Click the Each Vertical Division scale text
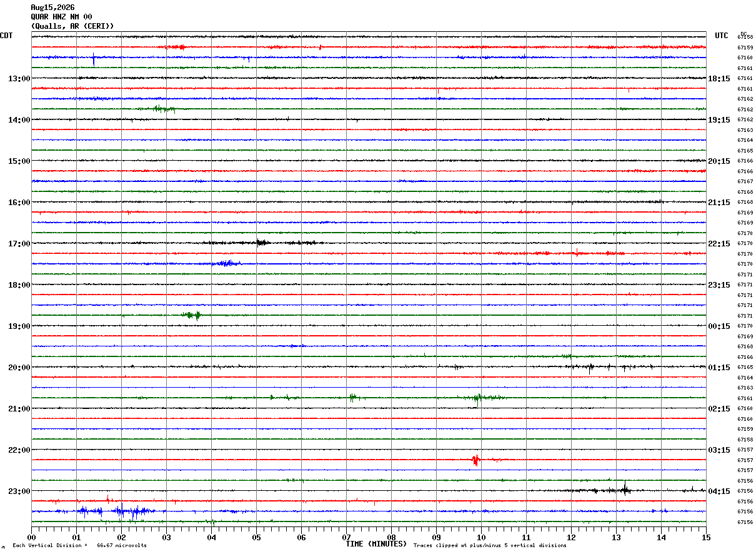 pyautogui.click(x=79, y=546)
